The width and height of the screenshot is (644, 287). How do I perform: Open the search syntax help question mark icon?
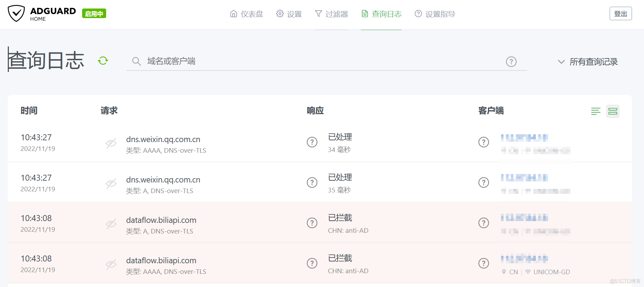pyautogui.click(x=511, y=61)
